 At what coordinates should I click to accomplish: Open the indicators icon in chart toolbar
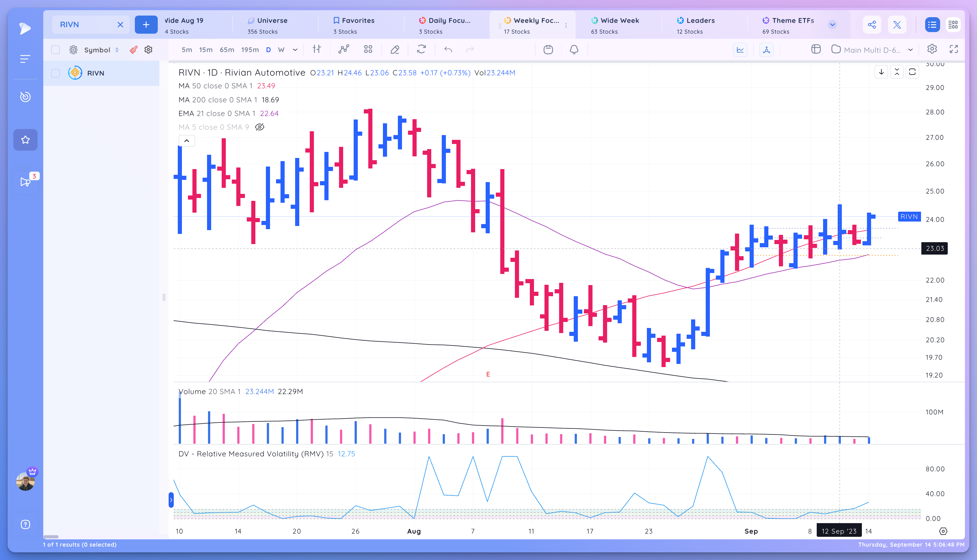point(343,49)
